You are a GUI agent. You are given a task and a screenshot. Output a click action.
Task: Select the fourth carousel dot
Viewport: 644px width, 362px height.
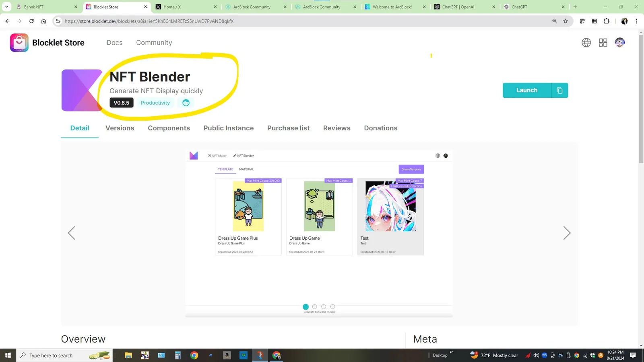(x=333, y=306)
